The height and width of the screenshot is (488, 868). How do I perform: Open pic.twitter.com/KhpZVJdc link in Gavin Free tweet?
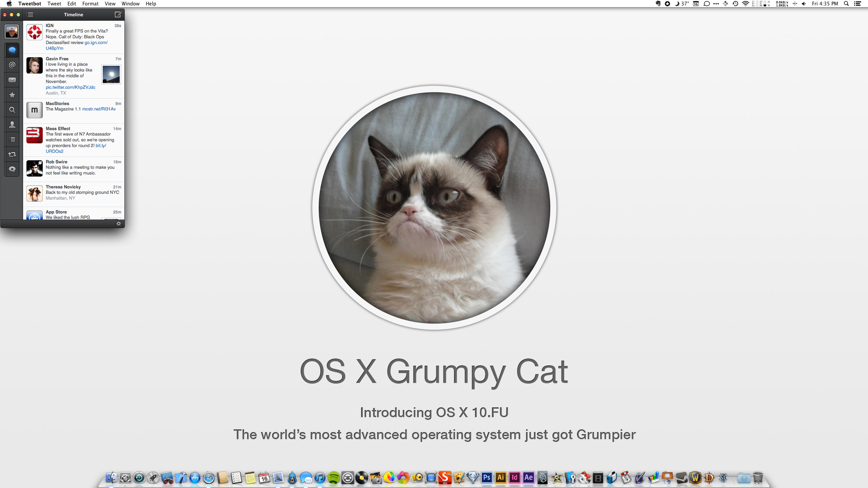(71, 87)
